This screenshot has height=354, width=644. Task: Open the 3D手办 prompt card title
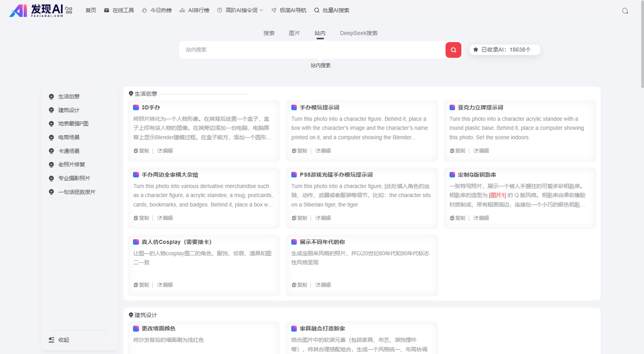point(151,107)
